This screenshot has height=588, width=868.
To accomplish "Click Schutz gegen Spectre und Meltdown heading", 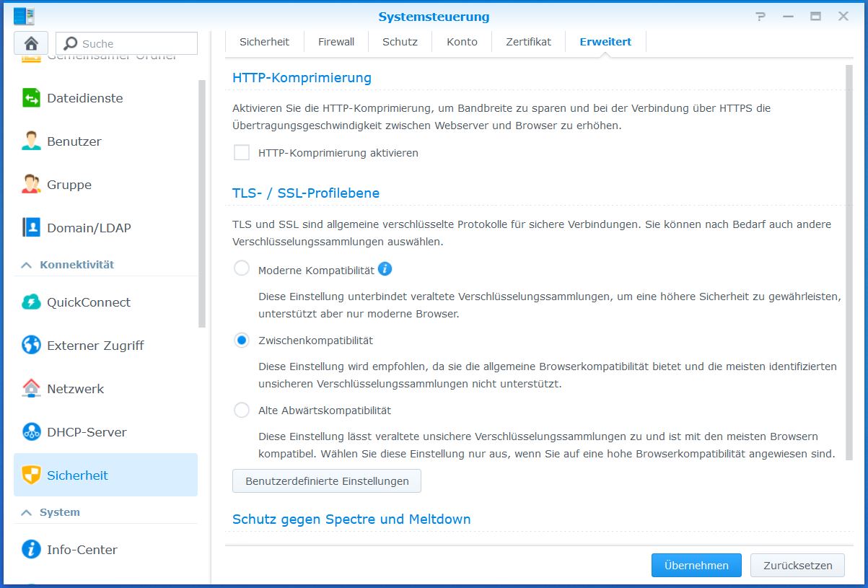I will pos(351,519).
